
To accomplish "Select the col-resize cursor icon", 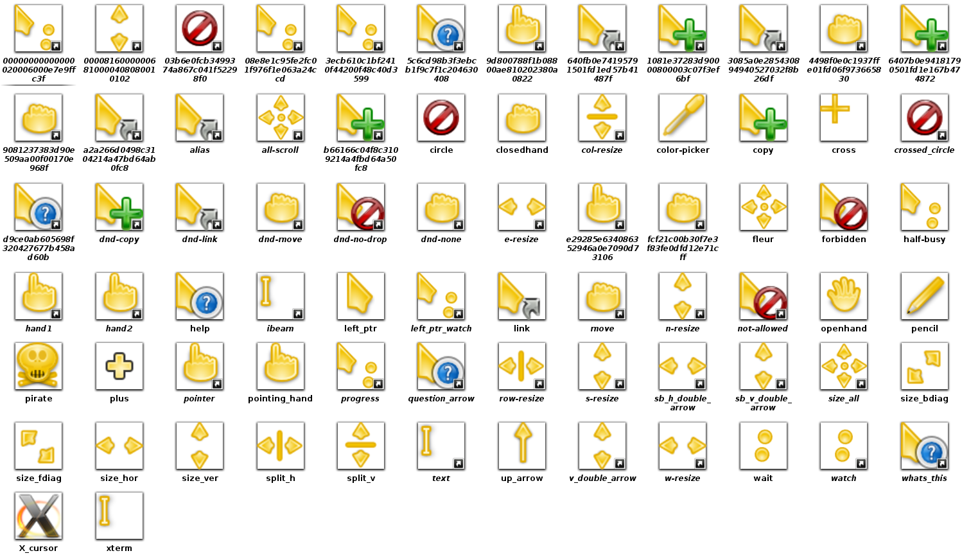I will (x=602, y=118).
